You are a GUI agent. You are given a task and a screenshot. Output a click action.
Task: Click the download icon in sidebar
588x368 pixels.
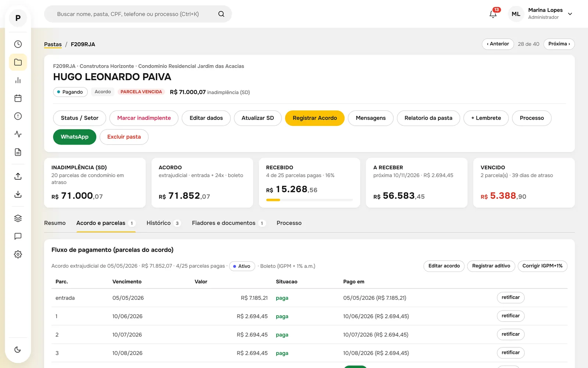[x=18, y=194]
